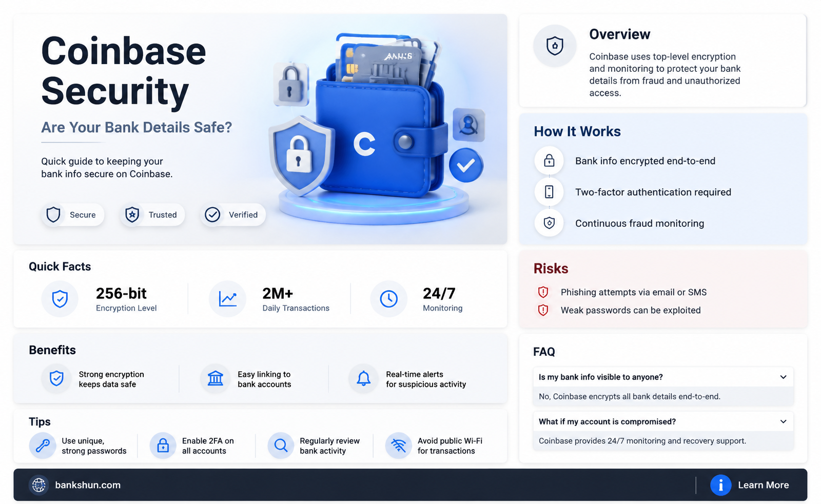
Task: Click the phone icon for two-factor authentication
Action: pyautogui.click(x=549, y=192)
